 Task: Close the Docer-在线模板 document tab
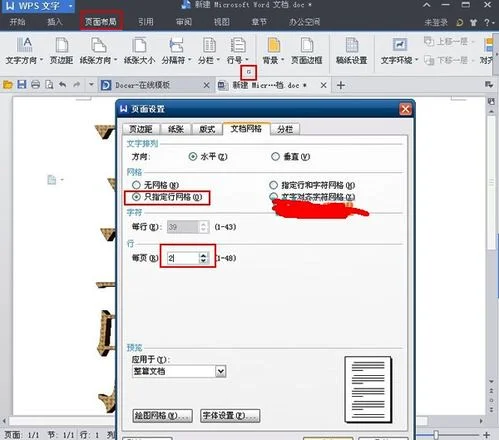[206, 85]
